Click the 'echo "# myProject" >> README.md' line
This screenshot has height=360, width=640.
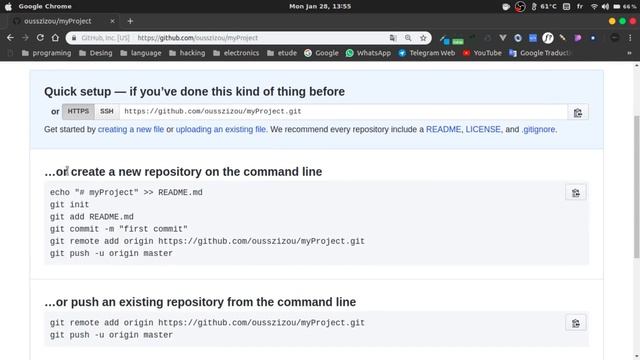coord(126,192)
